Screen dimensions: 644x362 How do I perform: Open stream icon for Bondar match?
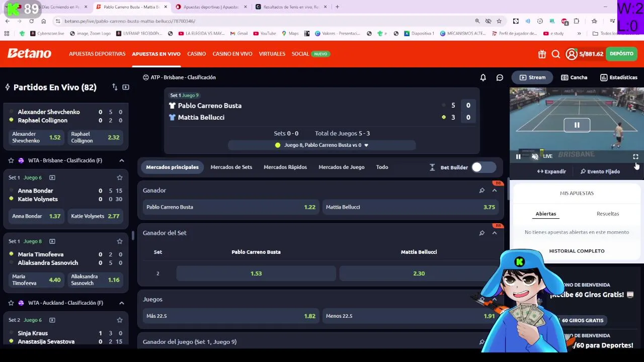coord(52,177)
